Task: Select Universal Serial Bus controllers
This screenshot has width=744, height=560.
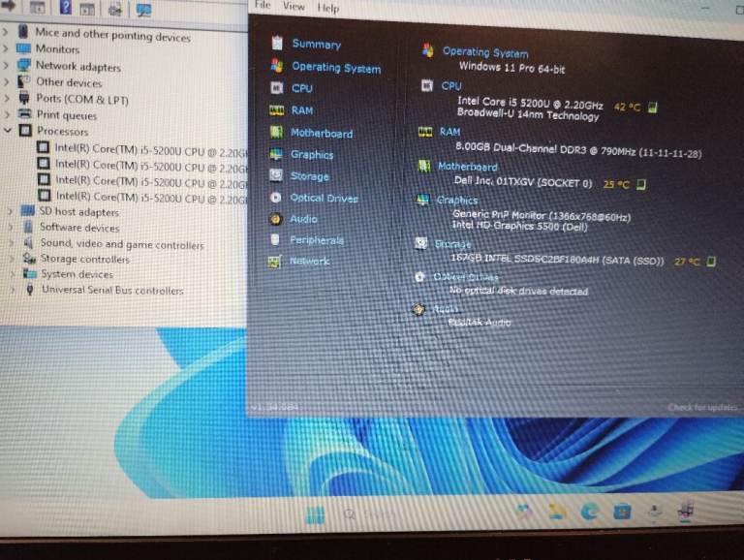Action: point(112,290)
